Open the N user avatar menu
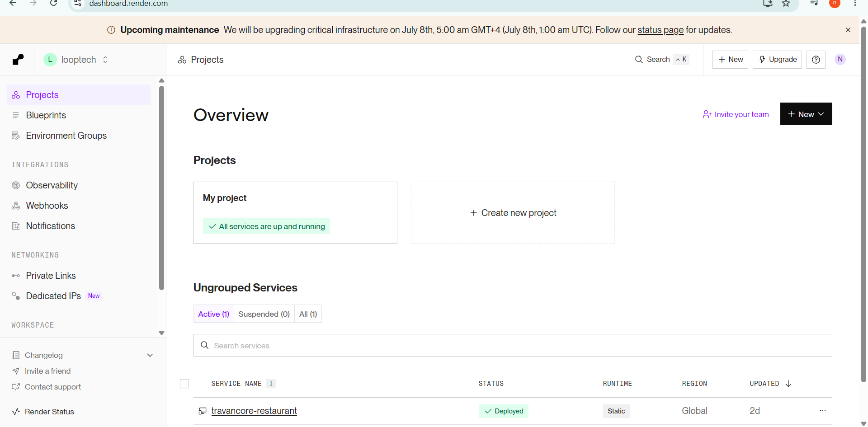Screen dimensions: 868x427 (840, 59)
